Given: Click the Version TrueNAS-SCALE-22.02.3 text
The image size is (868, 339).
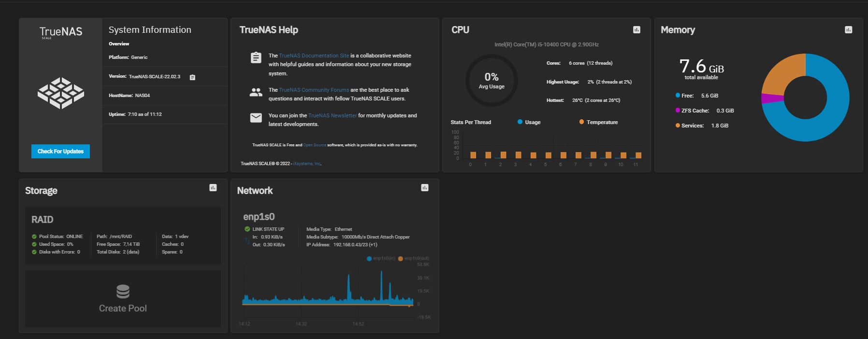Looking at the screenshot, I should [x=145, y=77].
